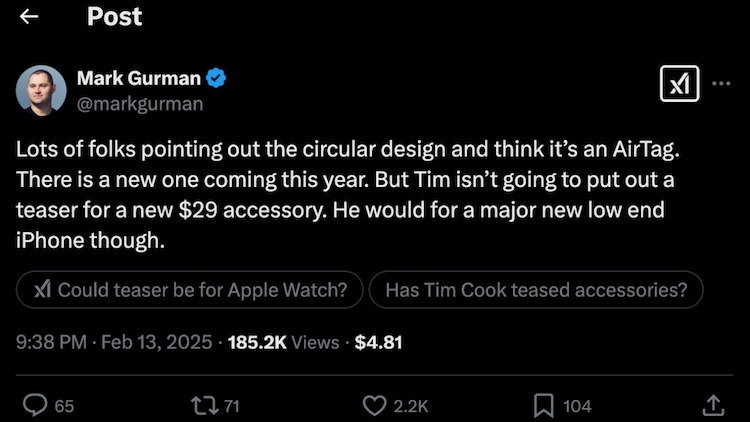The image size is (750, 422).
Task: Click the 9:38 PM · Feb 13, 2025 timestamp
Action: [x=115, y=343]
